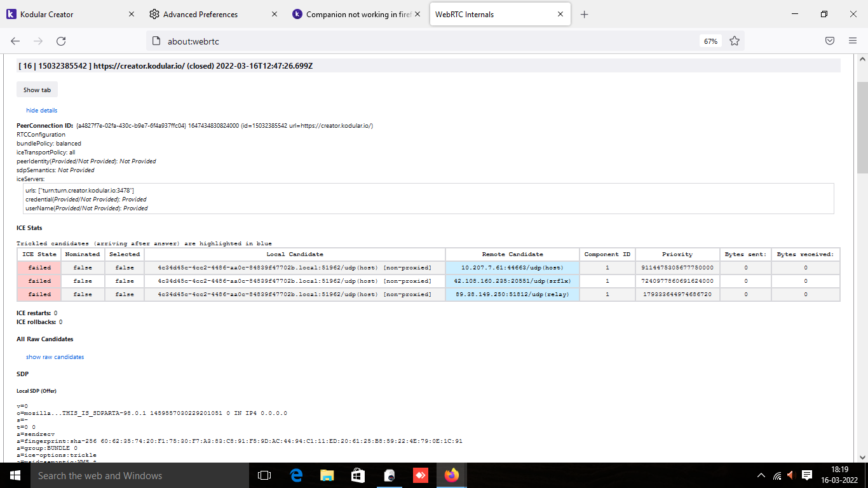This screenshot has height=488, width=868.
Task: Select remote candidate 89.38.149.250:51812/udp(relay)
Action: click(512, 294)
